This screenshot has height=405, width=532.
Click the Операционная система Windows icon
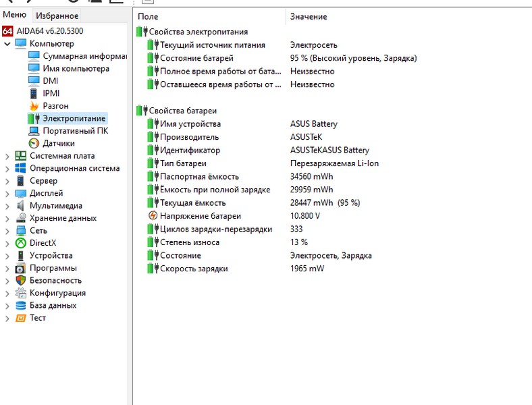[20, 168]
